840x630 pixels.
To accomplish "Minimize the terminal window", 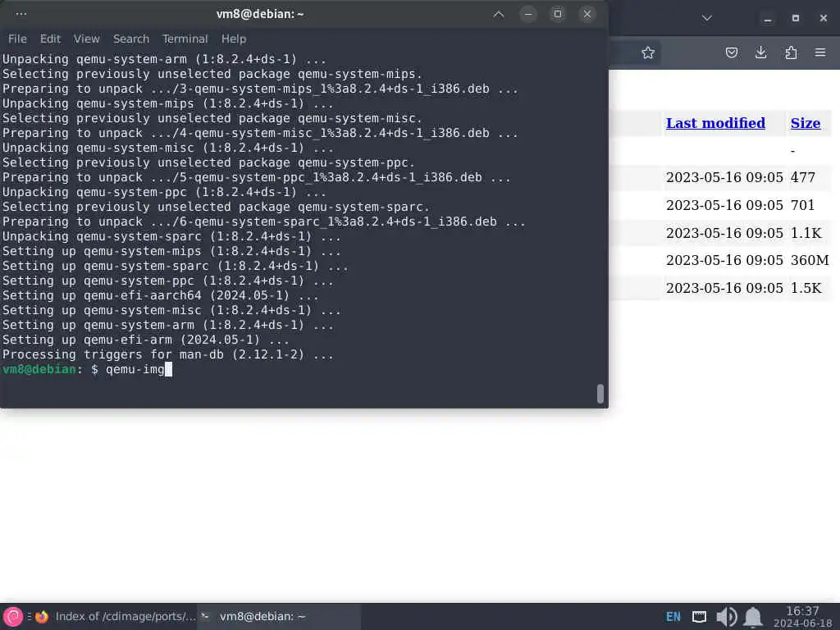I will tap(528, 15).
